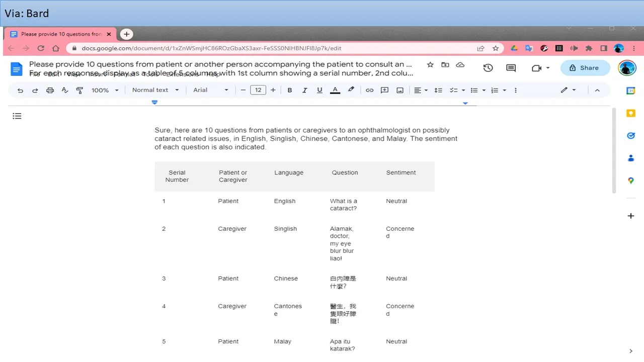Viewport: 644px width, 362px height.
Task: Click the vertical document scrollbar
Action: (x=613, y=151)
